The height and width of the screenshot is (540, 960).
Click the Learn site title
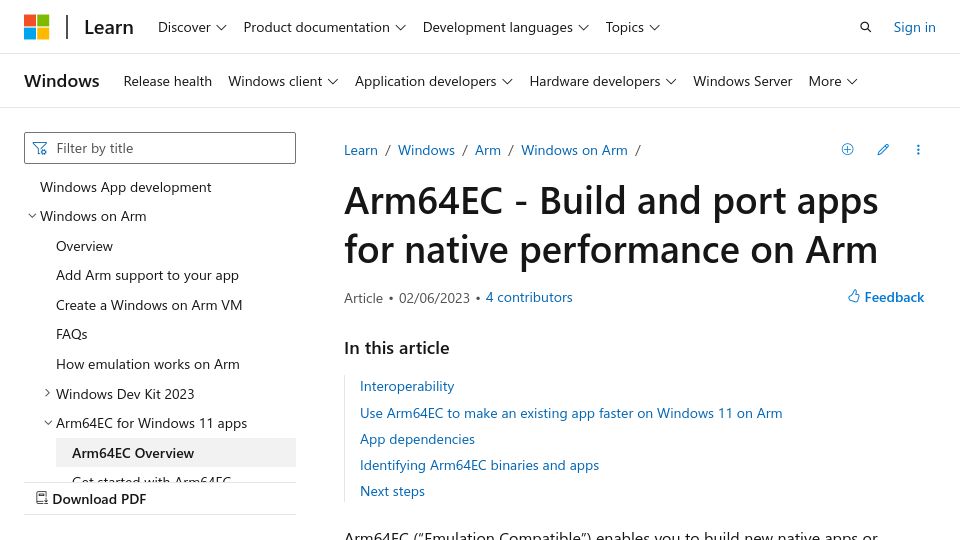tap(109, 27)
